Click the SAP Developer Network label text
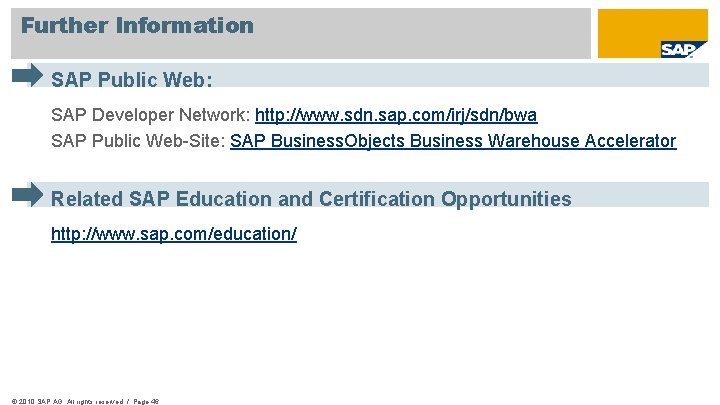Screen dimensions: 720x405 pyautogui.click(x=151, y=116)
